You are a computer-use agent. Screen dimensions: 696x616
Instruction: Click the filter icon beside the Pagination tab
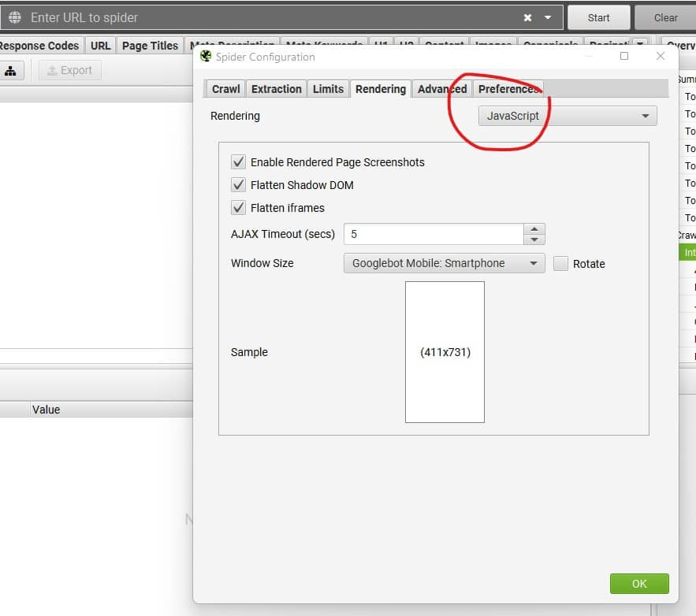click(x=641, y=45)
